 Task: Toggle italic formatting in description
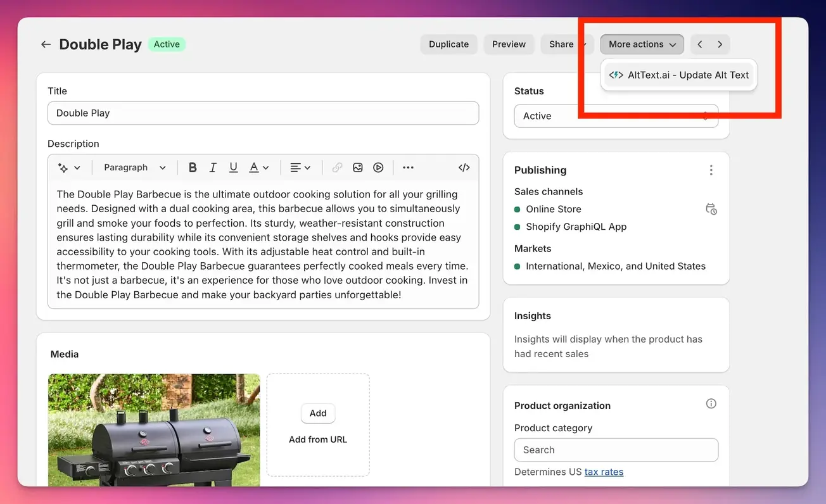click(x=213, y=168)
